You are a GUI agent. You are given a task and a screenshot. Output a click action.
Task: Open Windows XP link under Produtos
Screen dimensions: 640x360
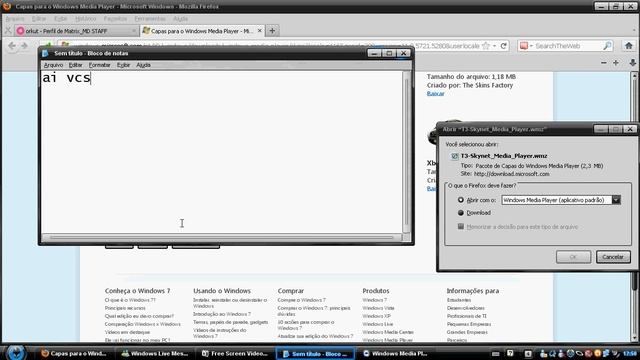[x=376, y=316]
